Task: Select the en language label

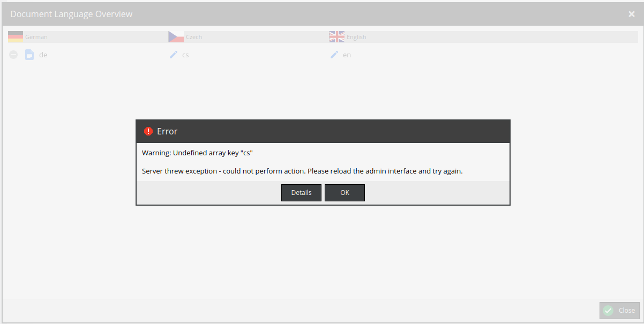Action: click(x=347, y=55)
